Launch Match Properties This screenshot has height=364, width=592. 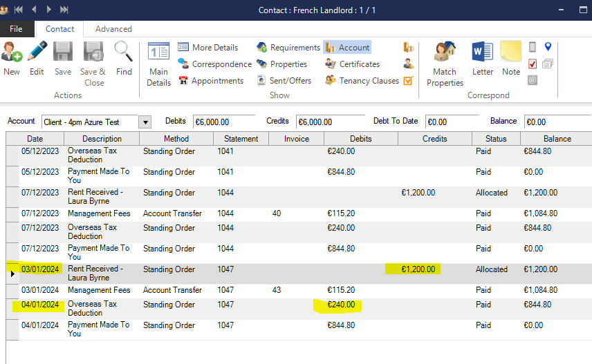[x=445, y=64]
